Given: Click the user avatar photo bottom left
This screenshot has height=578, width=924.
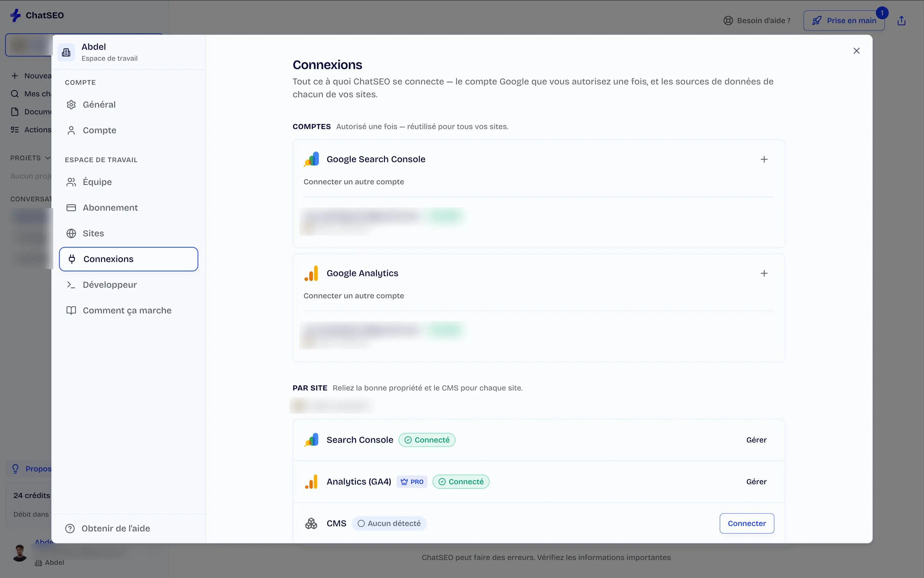Looking at the screenshot, I should click(x=20, y=553).
